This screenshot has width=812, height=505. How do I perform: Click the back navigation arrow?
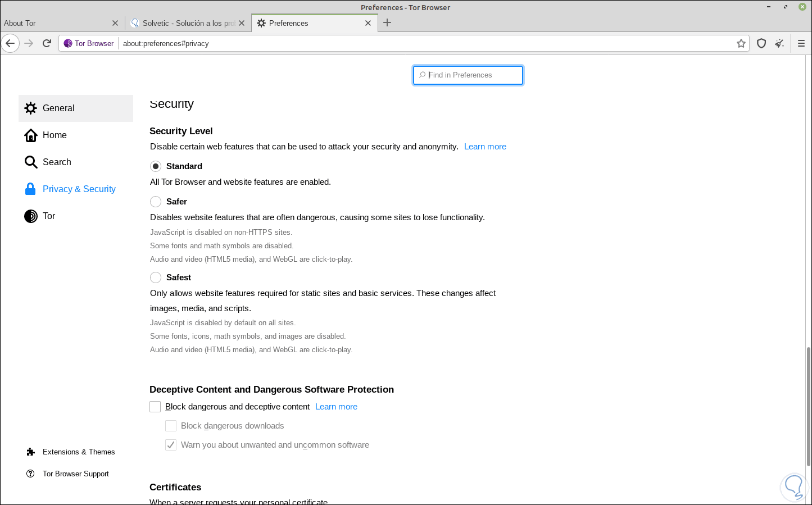[10, 43]
